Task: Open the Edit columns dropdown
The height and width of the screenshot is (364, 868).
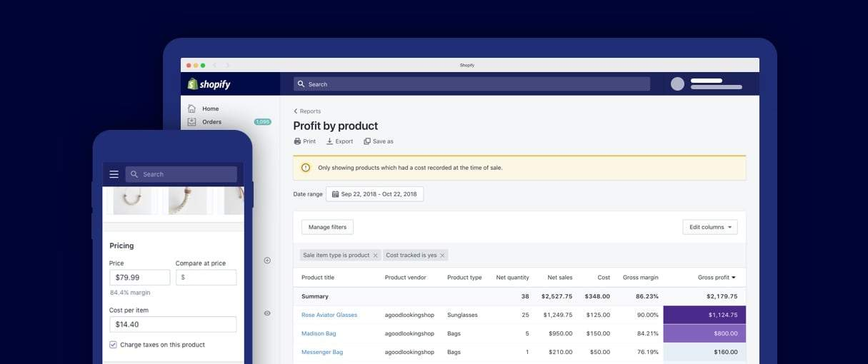Action: point(710,227)
